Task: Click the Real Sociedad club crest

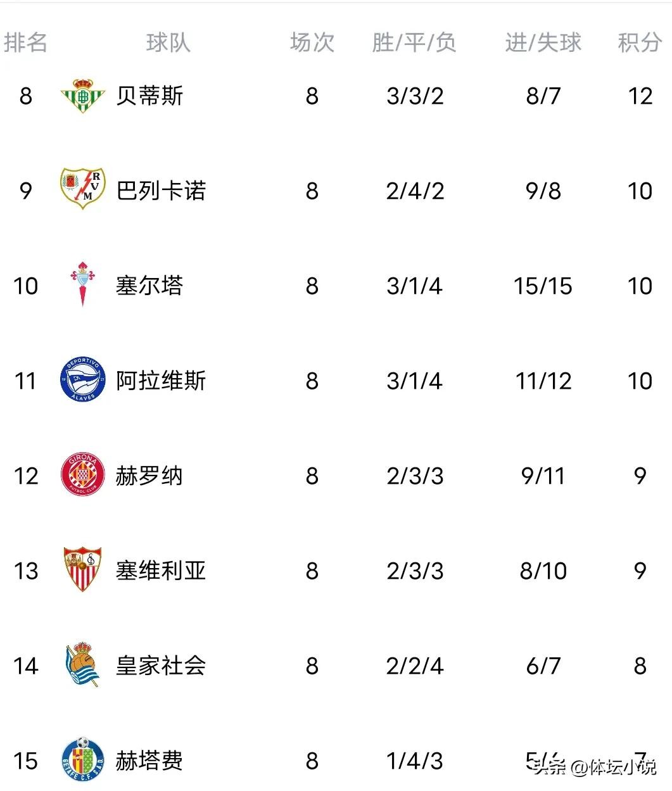Action: (82, 665)
